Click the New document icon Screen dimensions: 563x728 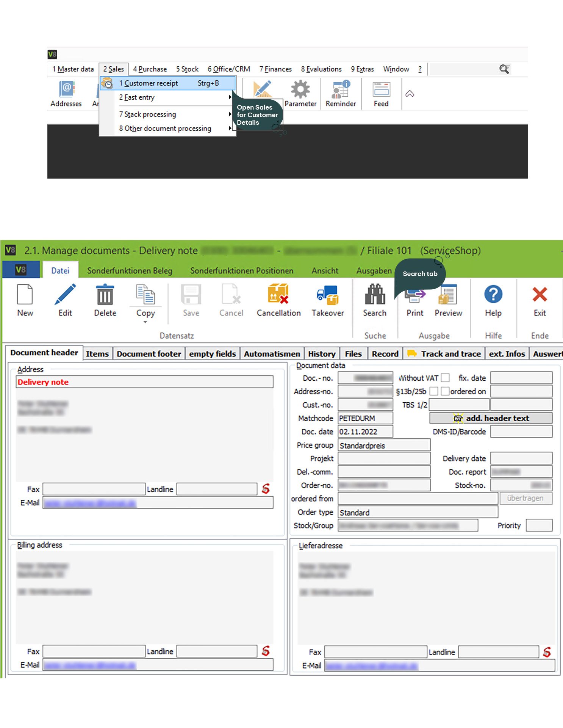[x=25, y=295]
